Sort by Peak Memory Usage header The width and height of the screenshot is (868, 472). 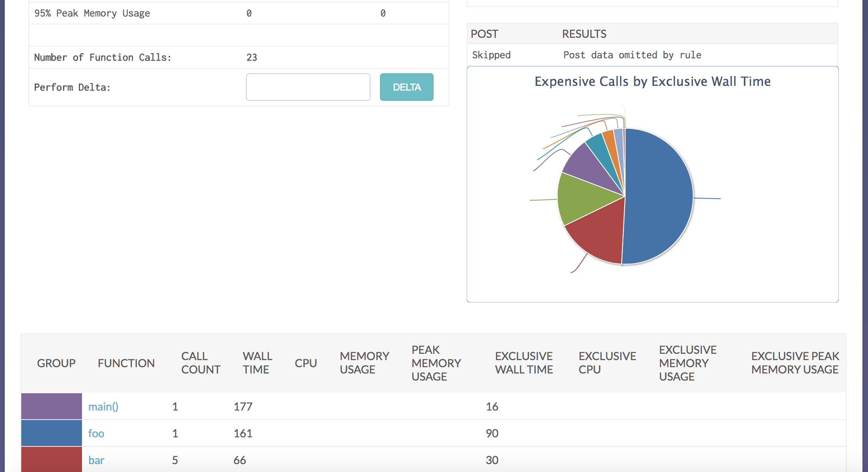click(x=436, y=363)
